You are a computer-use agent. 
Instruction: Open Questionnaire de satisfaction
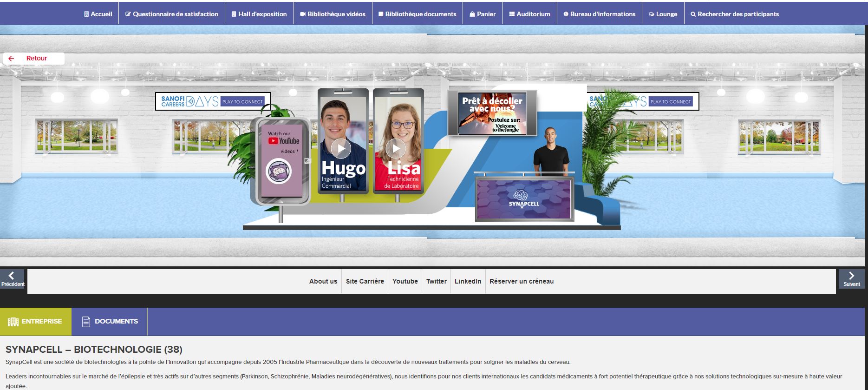172,14
